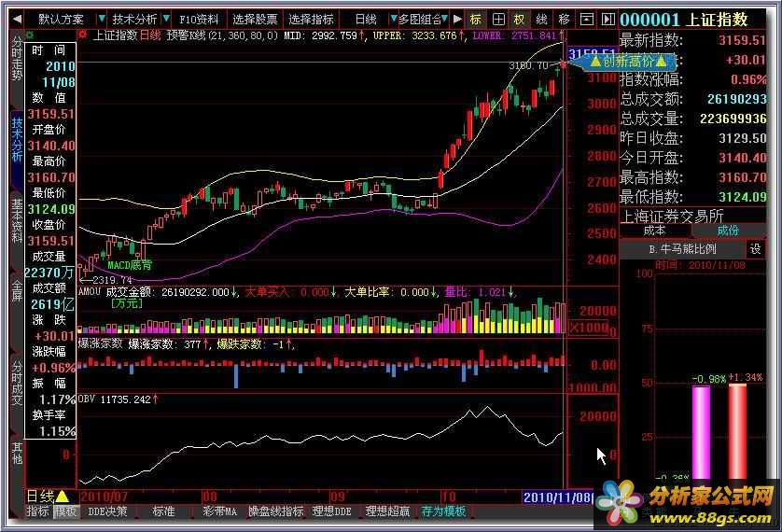
Task: Switch to 全屏 side tab
Action: [17, 292]
